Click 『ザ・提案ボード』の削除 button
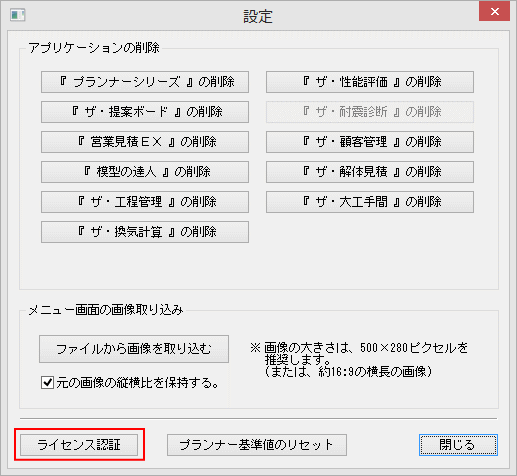The image size is (517, 476). pyautogui.click(x=145, y=112)
